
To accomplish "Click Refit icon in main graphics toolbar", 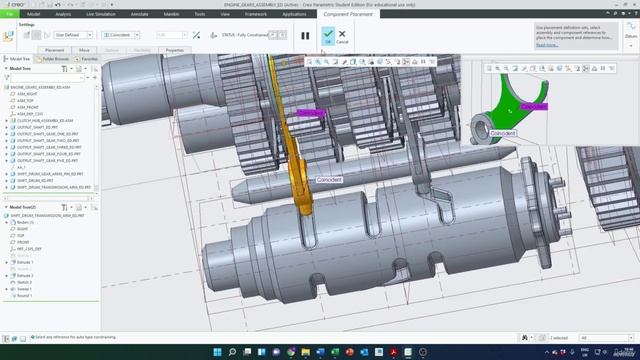I will [309, 62].
